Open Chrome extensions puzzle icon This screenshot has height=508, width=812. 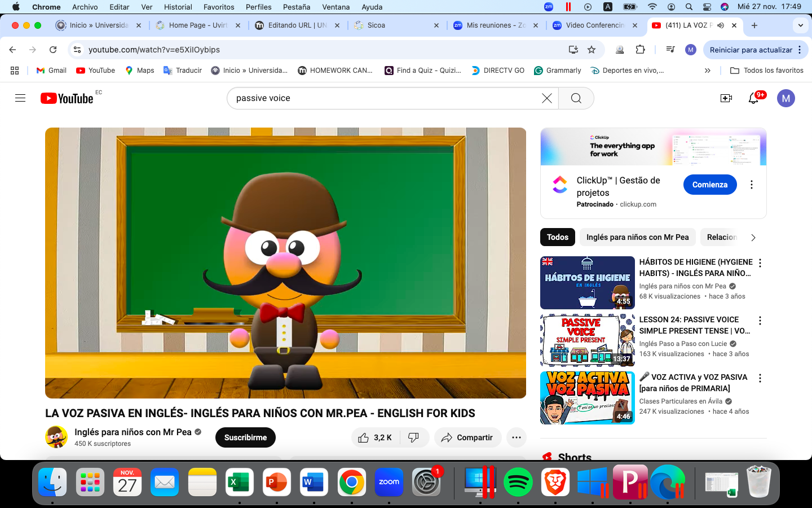pos(640,50)
